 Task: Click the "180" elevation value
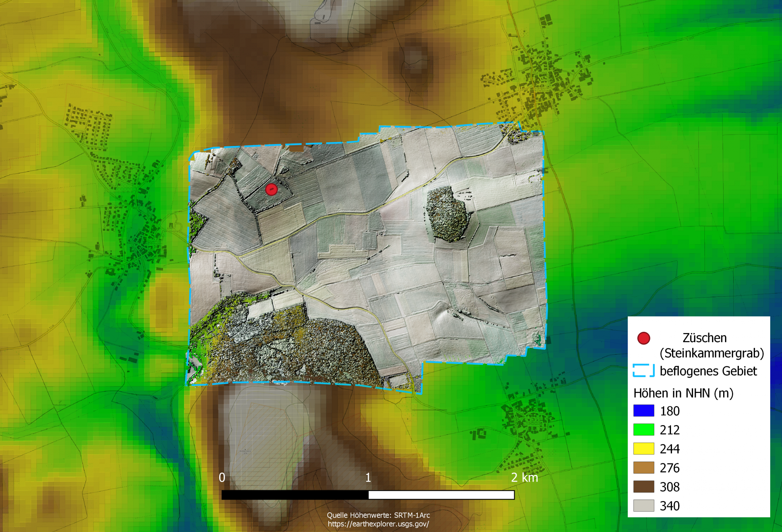(x=670, y=411)
